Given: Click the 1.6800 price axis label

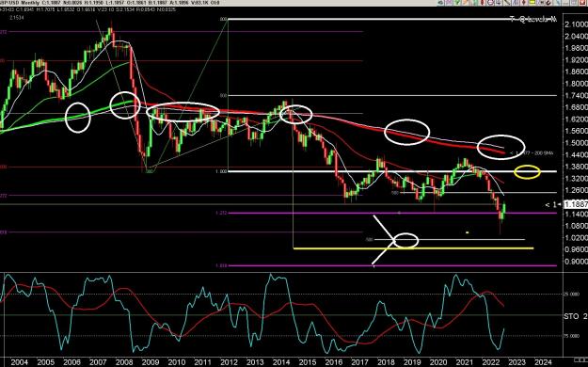Looking at the screenshot, I should tap(576, 107).
